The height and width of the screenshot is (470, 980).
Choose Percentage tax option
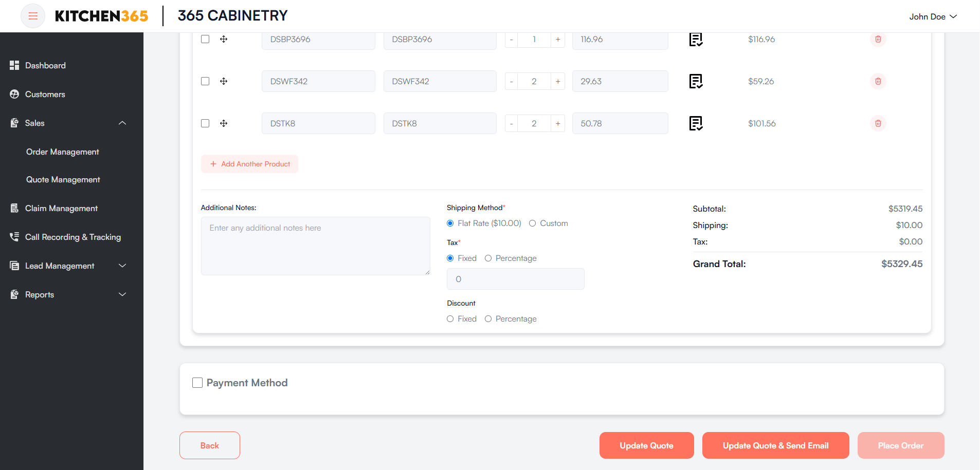[x=488, y=258]
